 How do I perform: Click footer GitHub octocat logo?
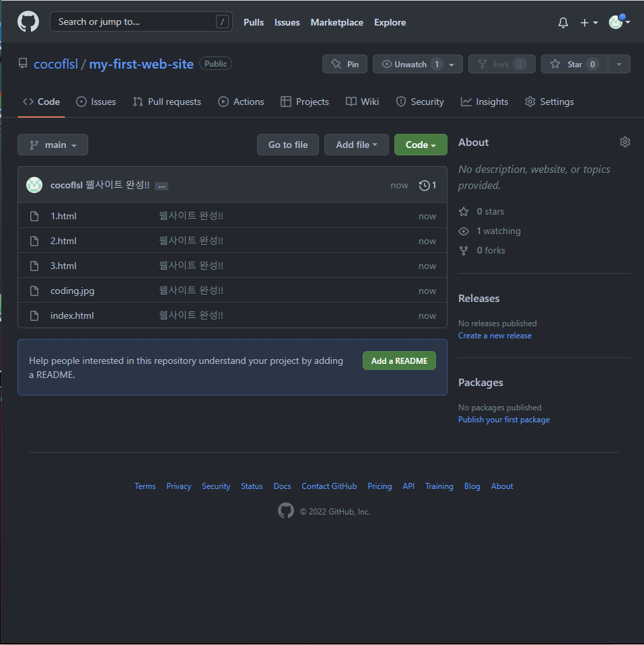coord(286,510)
